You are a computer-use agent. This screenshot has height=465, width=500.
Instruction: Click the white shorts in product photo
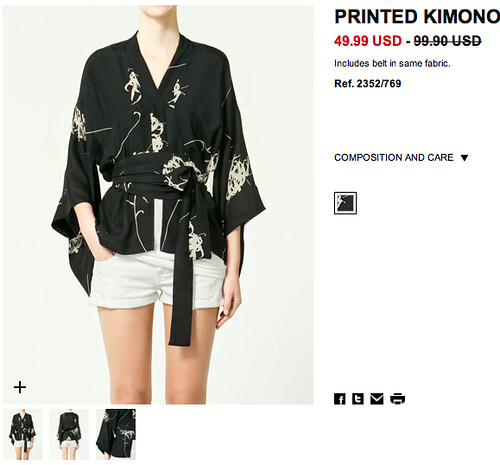pyautogui.click(x=157, y=280)
